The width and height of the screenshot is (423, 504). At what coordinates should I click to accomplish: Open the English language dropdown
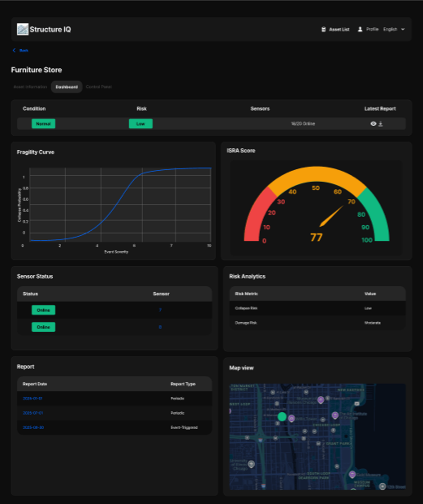(x=390, y=29)
